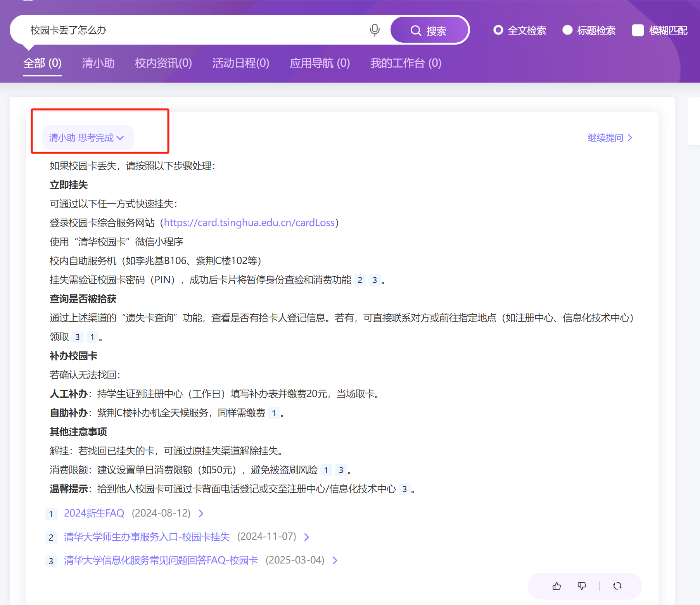Screen dimensions: 700x605
Task: Open arrow beside 校园卡挂失 reference
Action: (307, 537)
